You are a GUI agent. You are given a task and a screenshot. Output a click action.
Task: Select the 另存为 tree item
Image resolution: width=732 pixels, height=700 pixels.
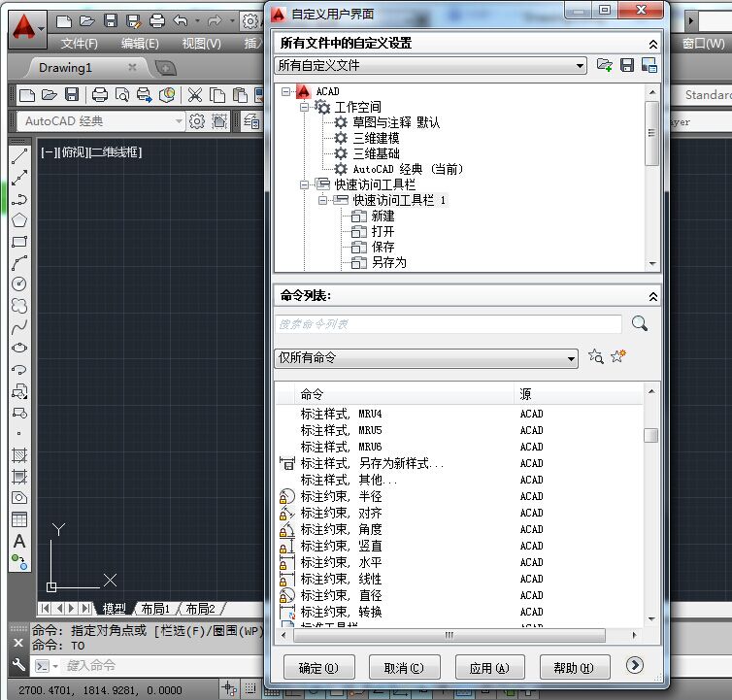tap(389, 262)
